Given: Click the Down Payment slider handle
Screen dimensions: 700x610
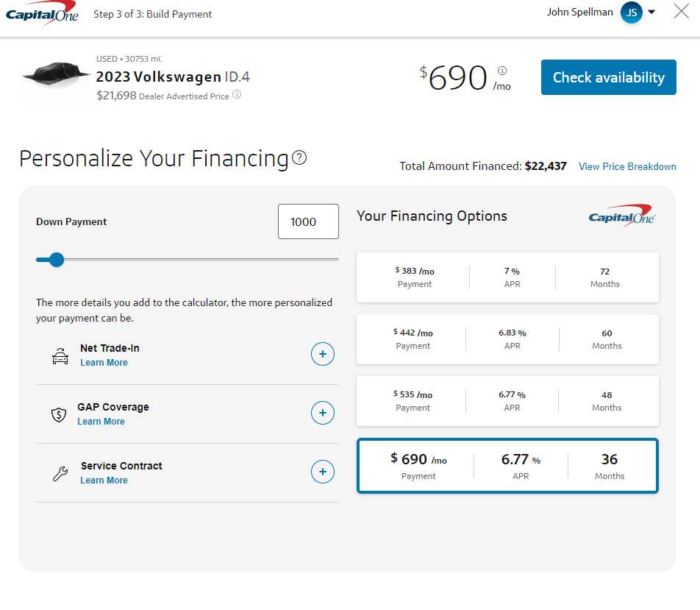Looking at the screenshot, I should pos(57,260).
